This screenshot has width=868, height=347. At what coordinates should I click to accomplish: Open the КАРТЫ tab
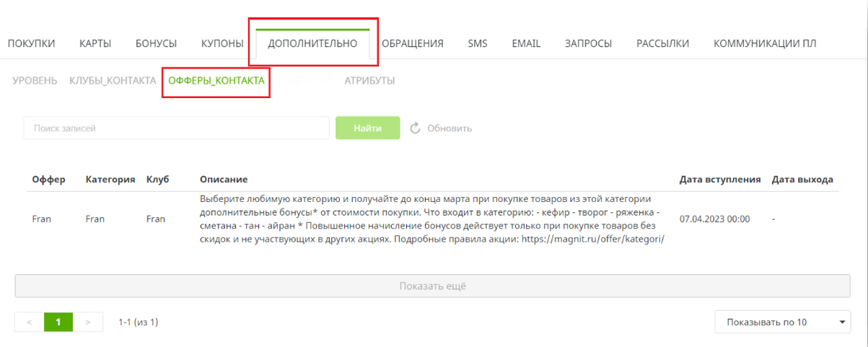click(95, 43)
